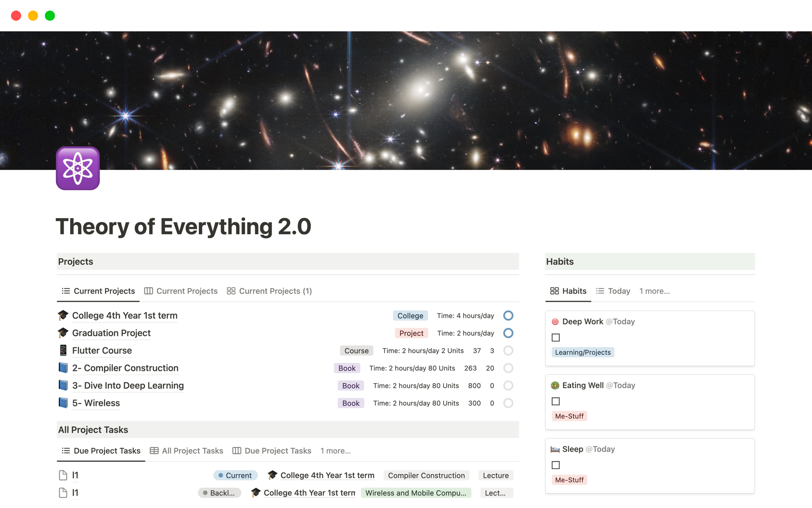Viewport: 812px width, 508px height.
Task: Open the Current status tag of first task
Action: pyautogui.click(x=236, y=475)
